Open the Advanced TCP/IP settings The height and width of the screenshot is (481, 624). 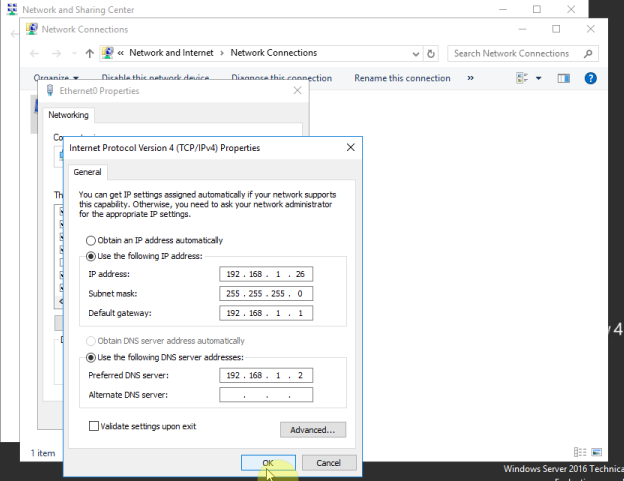click(313, 430)
